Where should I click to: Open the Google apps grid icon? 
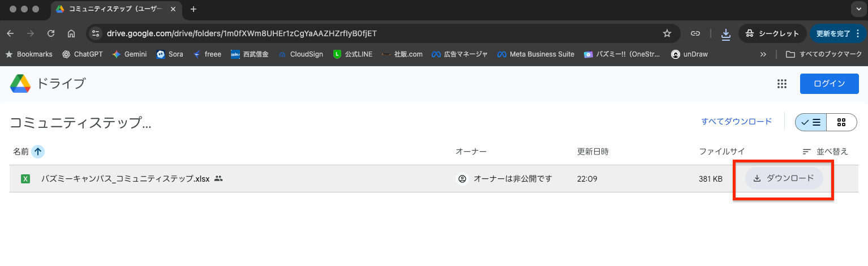tap(782, 84)
